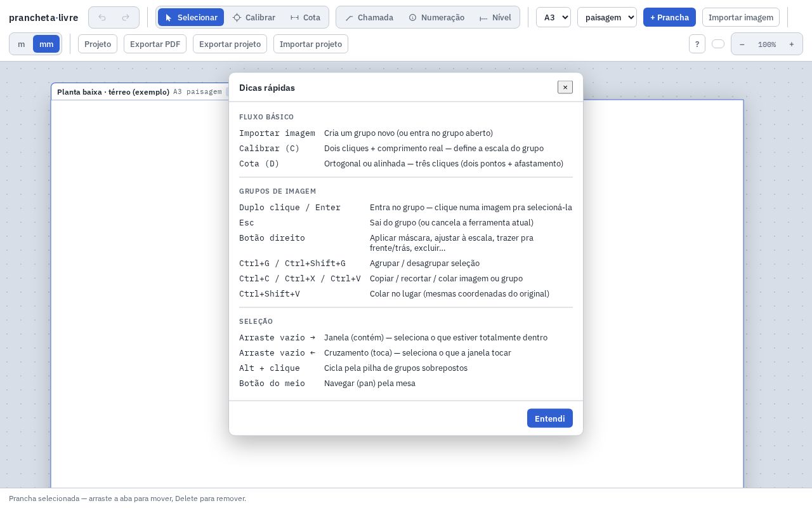812x508 pixels.
Task: Click the 'Ctrl+Shift+V' shortcut text
Action: point(270,293)
